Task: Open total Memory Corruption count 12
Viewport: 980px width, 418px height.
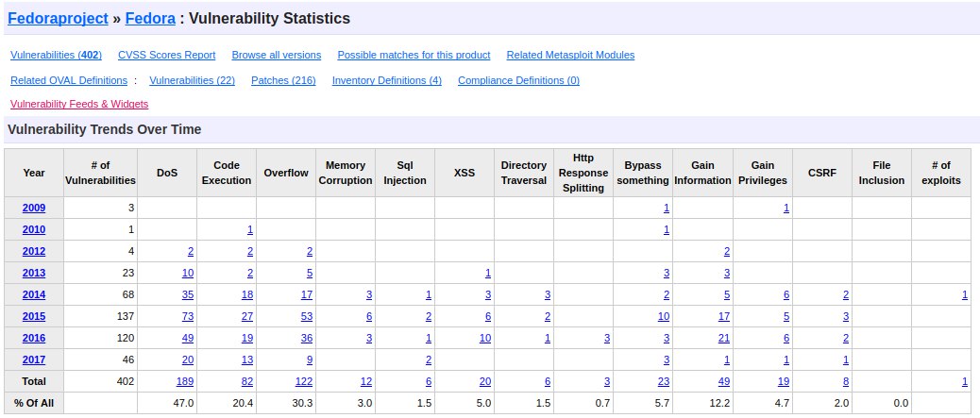Action: [x=366, y=381]
